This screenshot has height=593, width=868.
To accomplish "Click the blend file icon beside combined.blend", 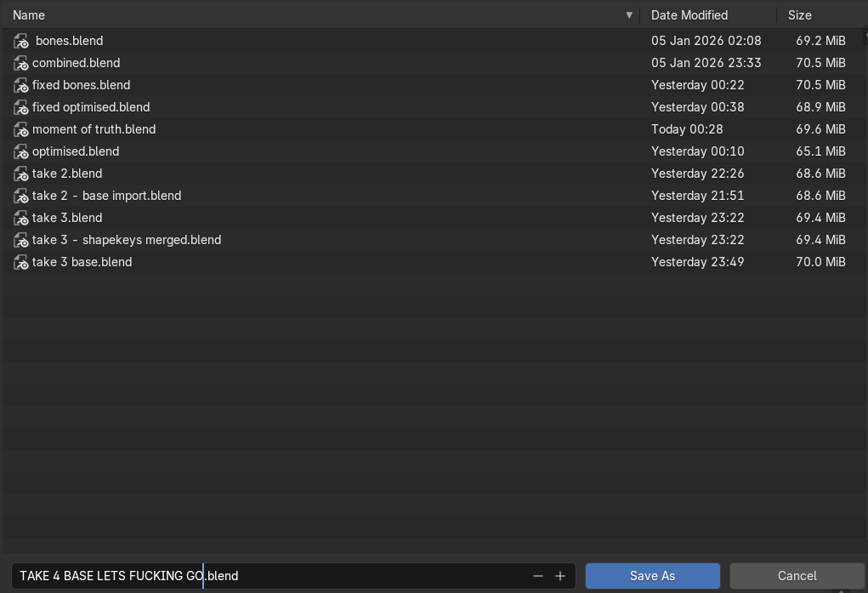I will coord(21,63).
